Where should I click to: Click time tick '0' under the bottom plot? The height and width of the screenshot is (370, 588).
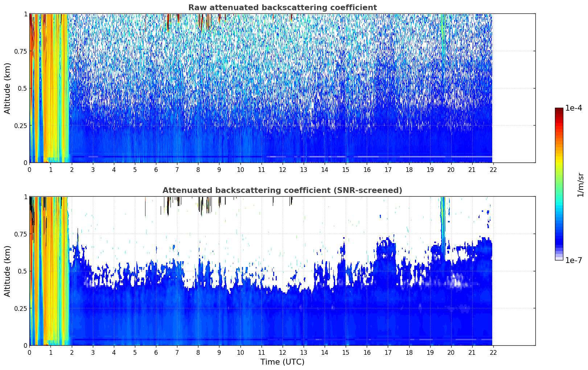point(29,352)
